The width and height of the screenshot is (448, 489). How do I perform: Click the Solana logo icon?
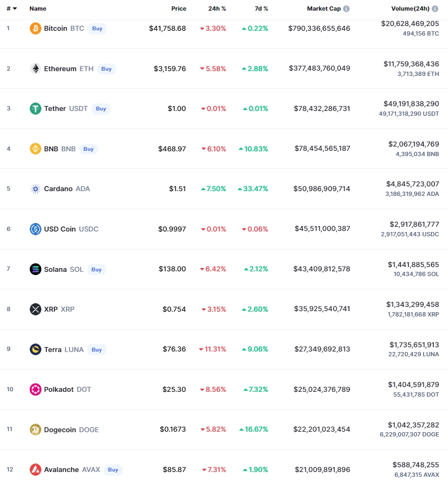[35, 269]
